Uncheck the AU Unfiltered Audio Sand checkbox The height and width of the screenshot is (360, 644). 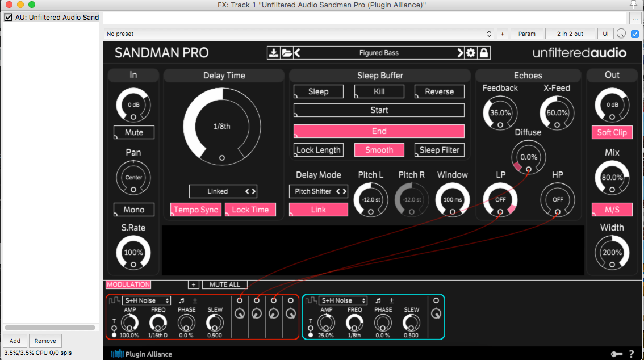tap(8, 17)
